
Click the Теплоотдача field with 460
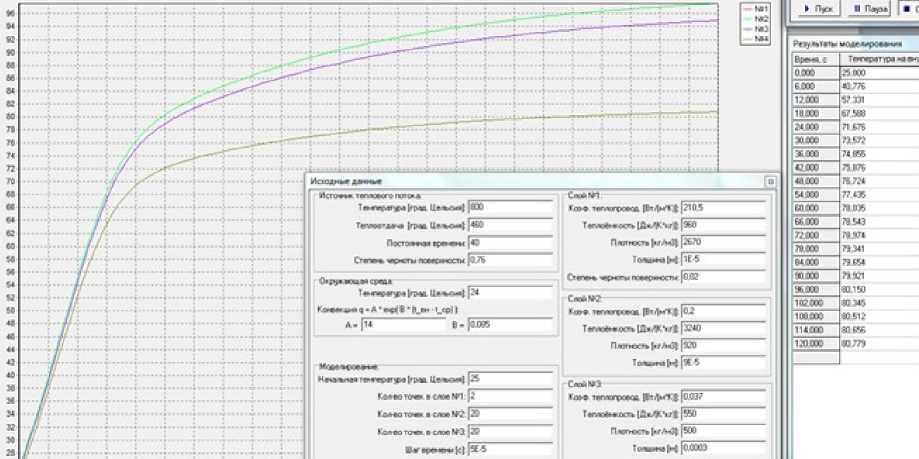click(510, 225)
